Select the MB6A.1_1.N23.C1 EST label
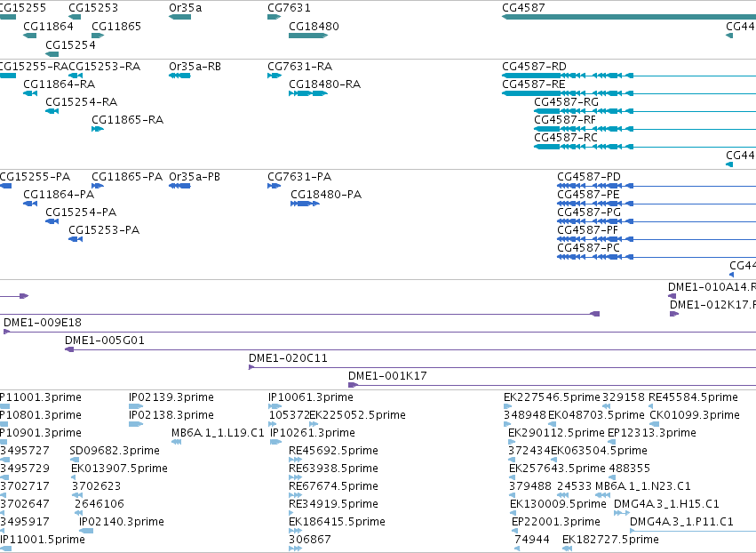Viewport: 756px width, 553px height. 642,487
